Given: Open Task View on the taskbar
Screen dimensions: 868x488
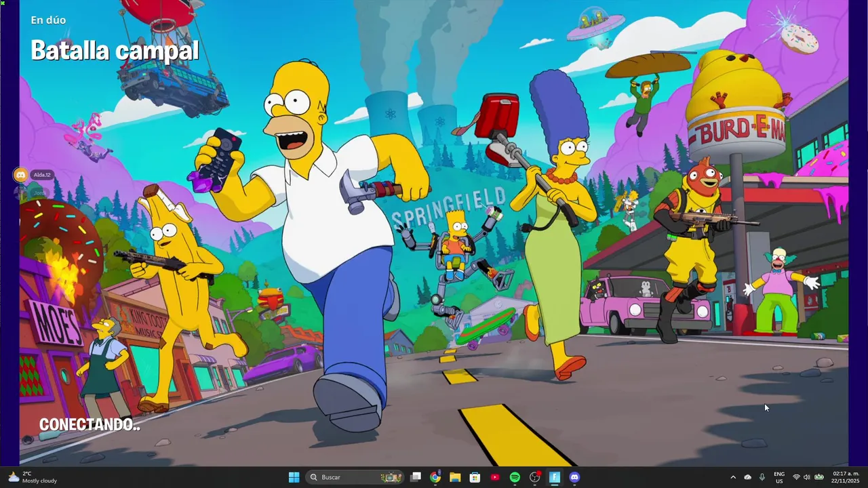Looking at the screenshot, I should tap(416, 477).
